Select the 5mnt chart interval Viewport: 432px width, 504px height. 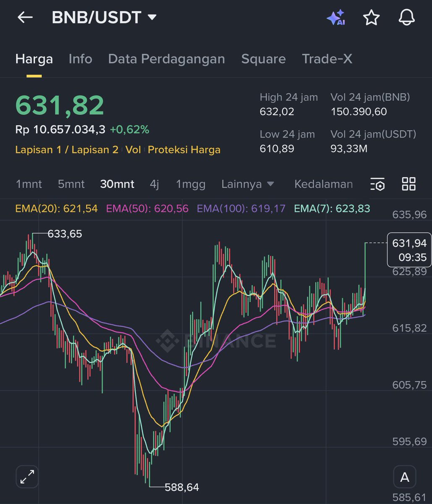click(71, 184)
